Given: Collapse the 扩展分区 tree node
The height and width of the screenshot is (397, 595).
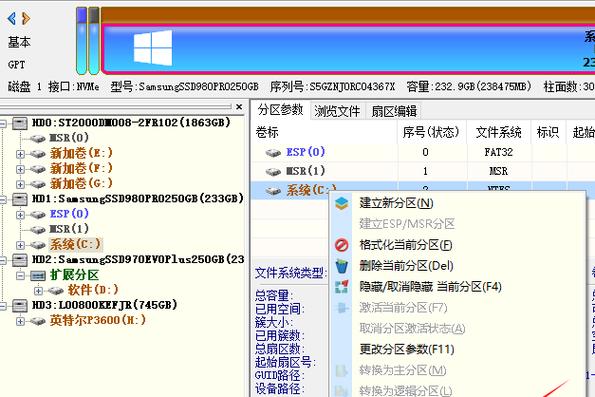Looking at the screenshot, I should pyautogui.click(x=20, y=276).
